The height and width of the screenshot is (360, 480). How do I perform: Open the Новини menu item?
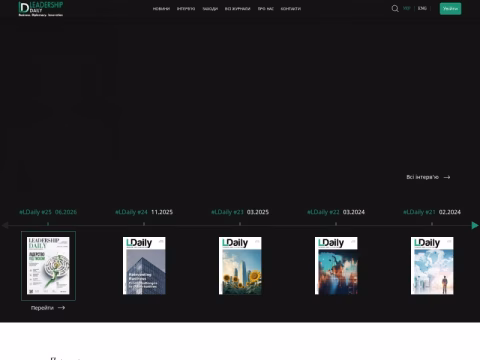pos(161,9)
